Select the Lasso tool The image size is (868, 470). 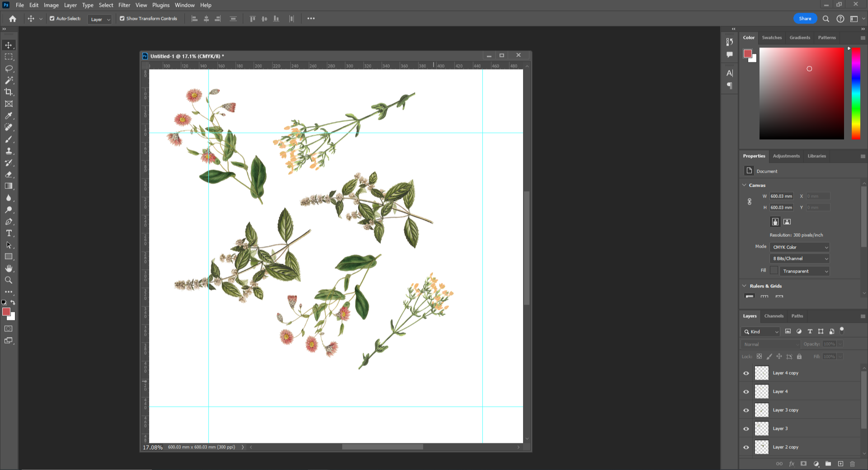tap(9, 69)
